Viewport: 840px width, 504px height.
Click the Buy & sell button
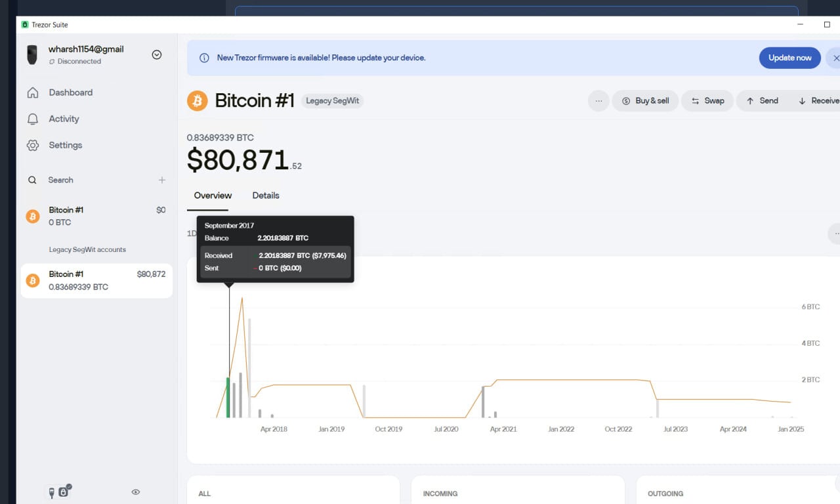pyautogui.click(x=645, y=101)
